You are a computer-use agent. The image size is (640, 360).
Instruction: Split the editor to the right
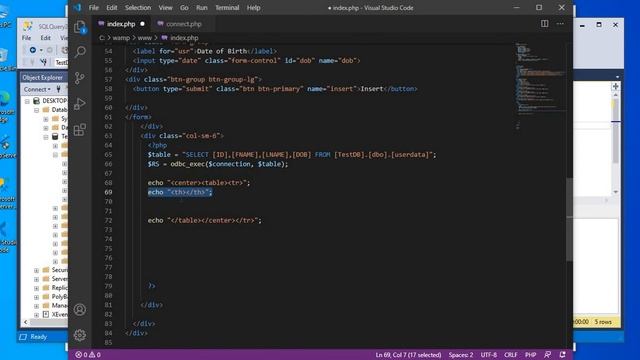[544, 24]
